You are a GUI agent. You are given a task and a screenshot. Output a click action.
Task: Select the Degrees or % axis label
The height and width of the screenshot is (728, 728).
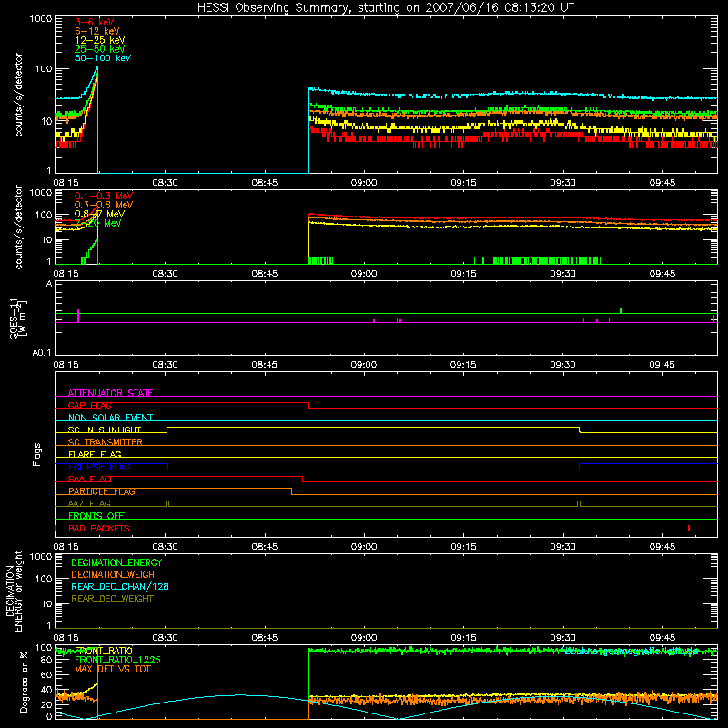coord(24,682)
